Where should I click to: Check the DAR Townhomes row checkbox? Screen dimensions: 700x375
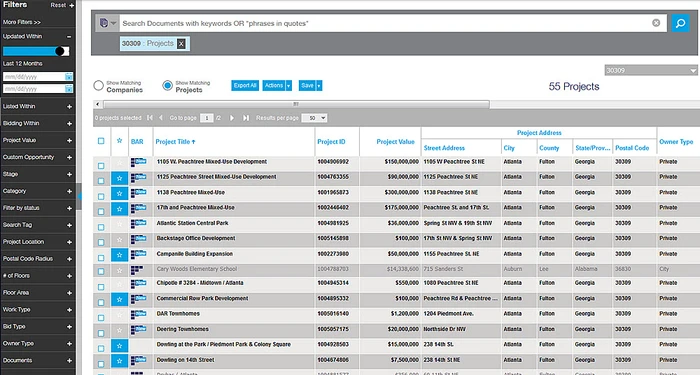click(x=101, y=317)
